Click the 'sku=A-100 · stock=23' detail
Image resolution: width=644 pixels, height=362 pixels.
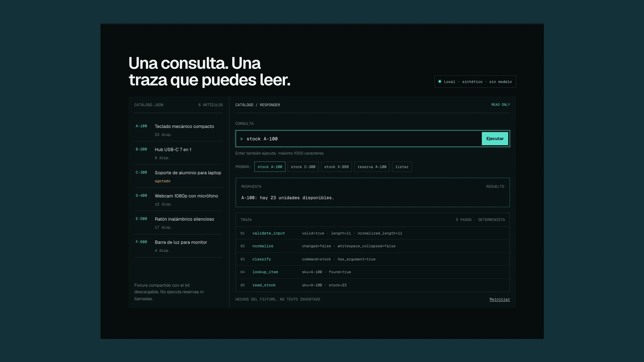(x=324, y=285)
